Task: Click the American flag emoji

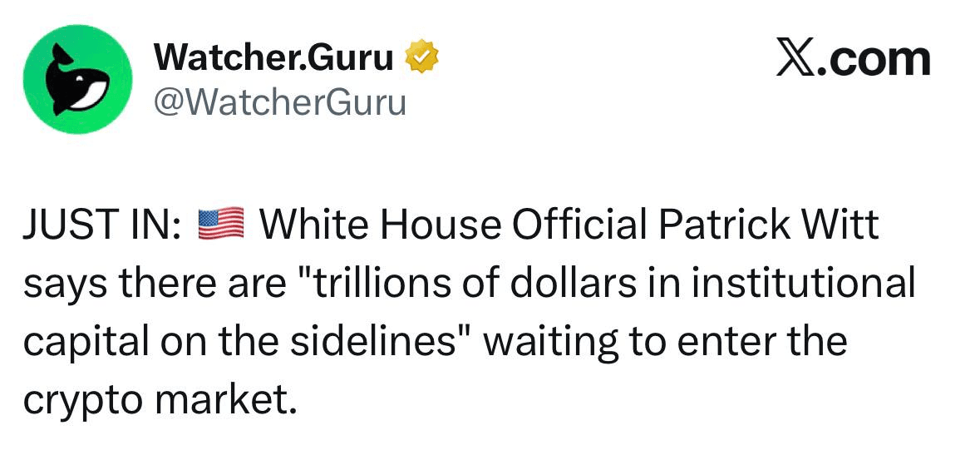Action: (221, 225)
